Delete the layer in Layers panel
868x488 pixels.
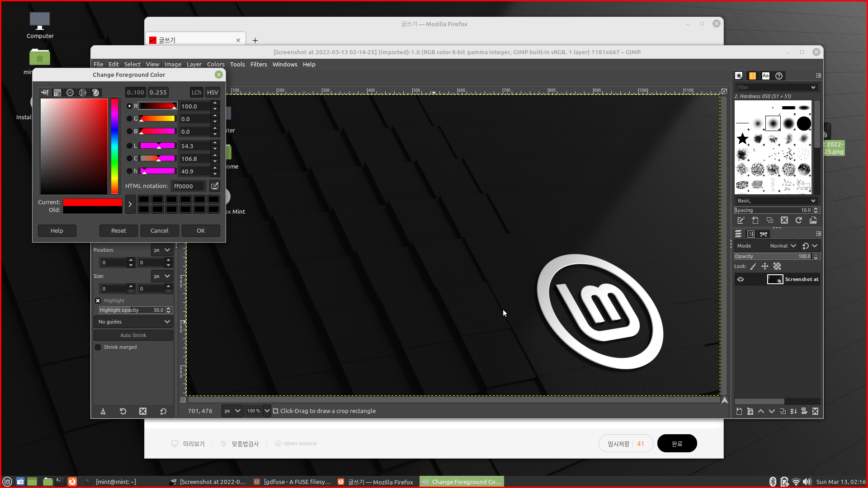click(x=815, y=411)
